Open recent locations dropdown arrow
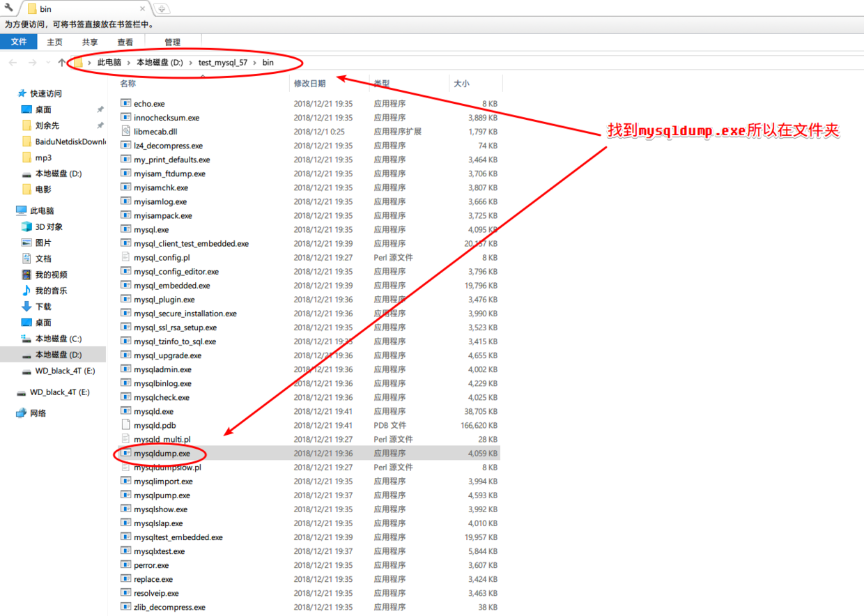The height and width of the screenshot is (616, 864). (x=47, y=63)
